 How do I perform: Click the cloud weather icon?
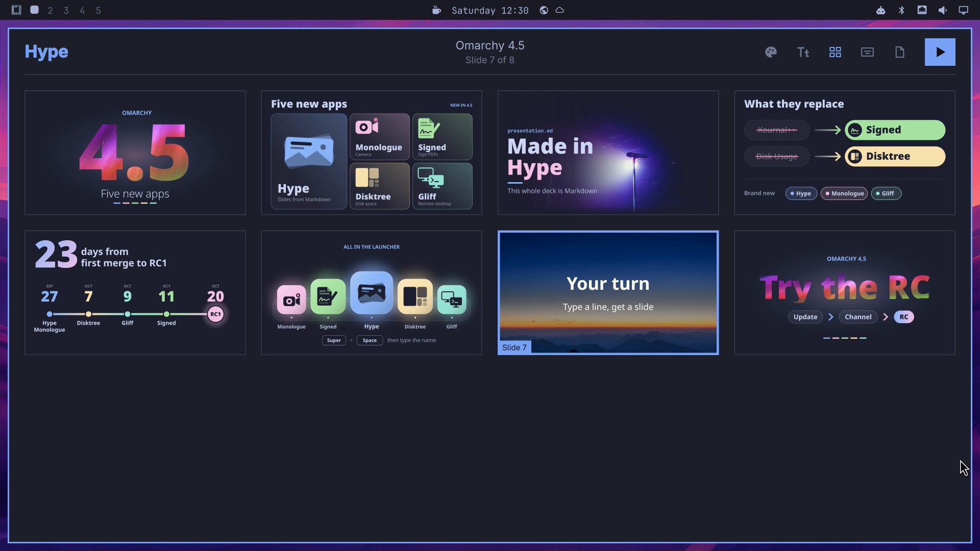[x=560, y=10]
